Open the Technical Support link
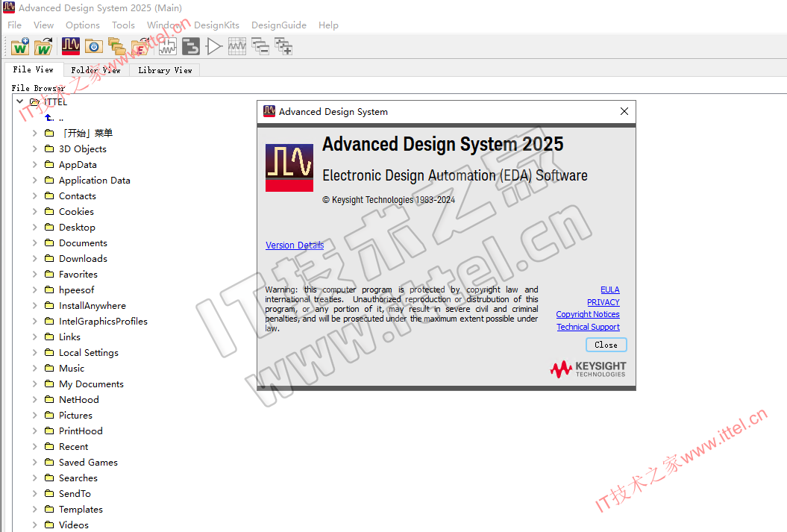Image resolution: width=787 pixels, height=532 pixels. coord(589,327)
